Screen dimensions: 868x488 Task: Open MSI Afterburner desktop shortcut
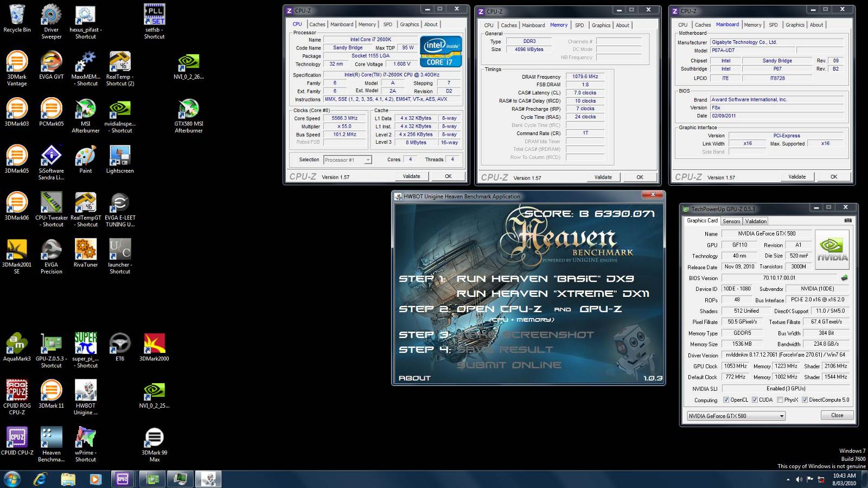pos(86,116)
